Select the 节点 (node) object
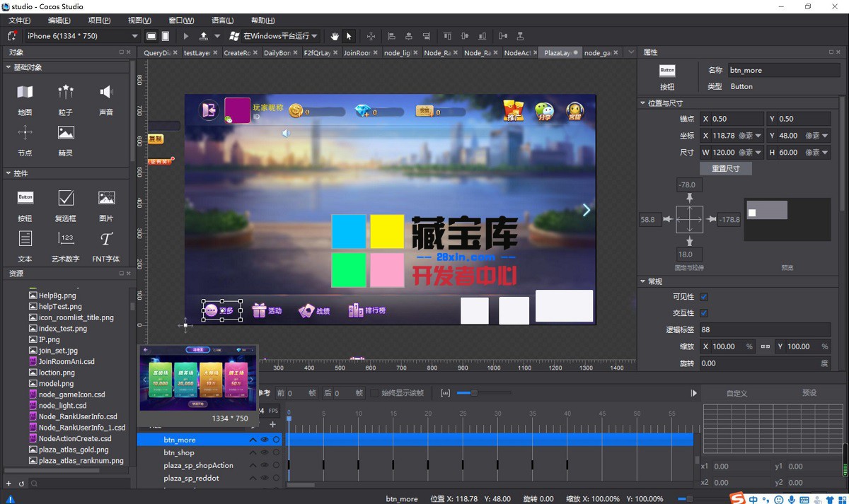849x504 pixels. [x=25, y=139]
